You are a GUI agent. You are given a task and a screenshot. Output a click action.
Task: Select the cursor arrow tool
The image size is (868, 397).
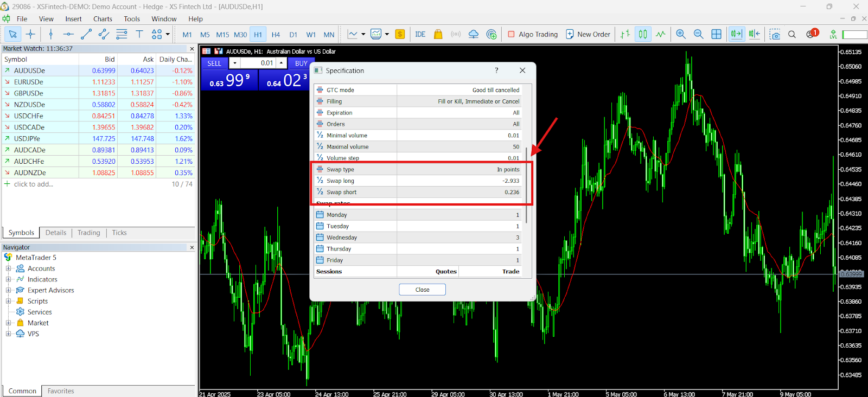[x=12, y=34]
